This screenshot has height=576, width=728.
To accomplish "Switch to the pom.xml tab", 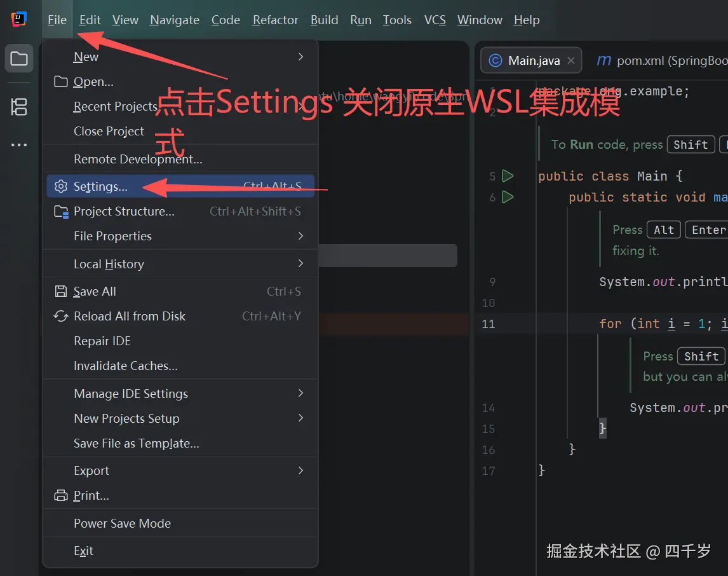I will point(661,60).
